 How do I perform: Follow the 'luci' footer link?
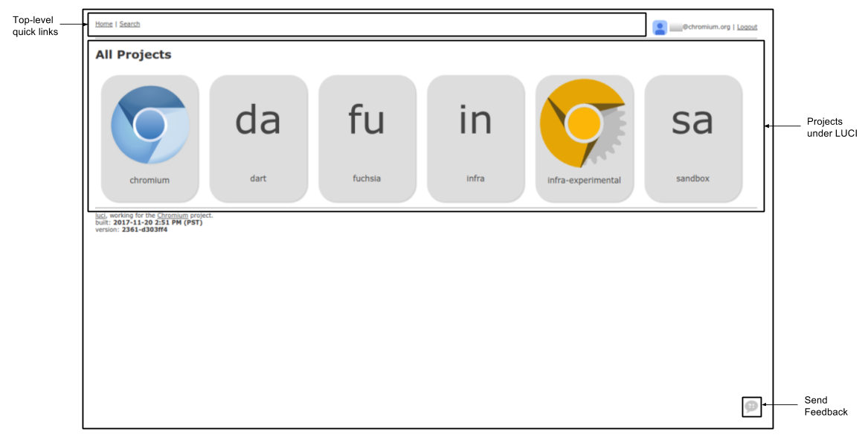[x=100, y=216]
